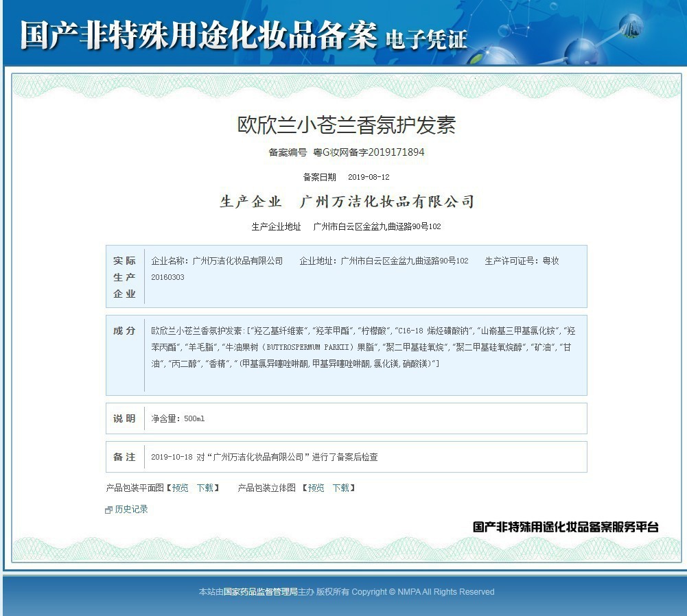Click the 成分 row label
687x616 pixels.
pos(124,331)
